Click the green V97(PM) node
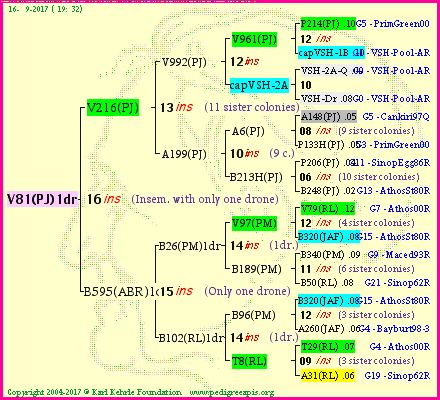Screen dimensions: 440x400 click(x=254, y=223)
